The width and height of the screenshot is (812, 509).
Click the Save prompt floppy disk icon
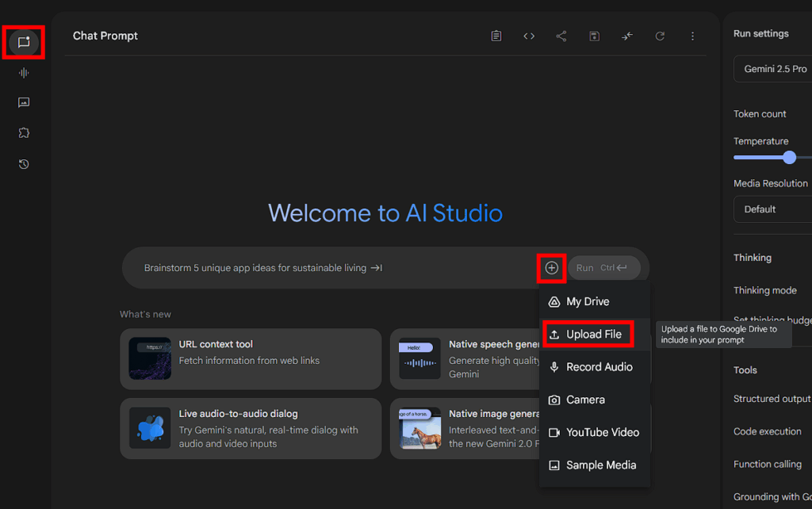(x=594, y=36)
